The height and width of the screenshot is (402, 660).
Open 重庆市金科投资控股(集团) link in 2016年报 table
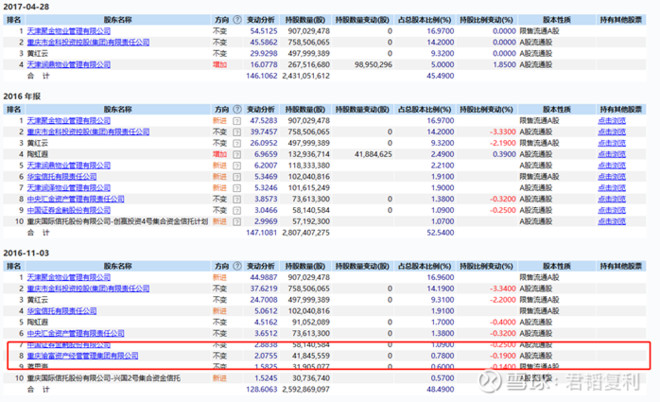pos(88,132)
